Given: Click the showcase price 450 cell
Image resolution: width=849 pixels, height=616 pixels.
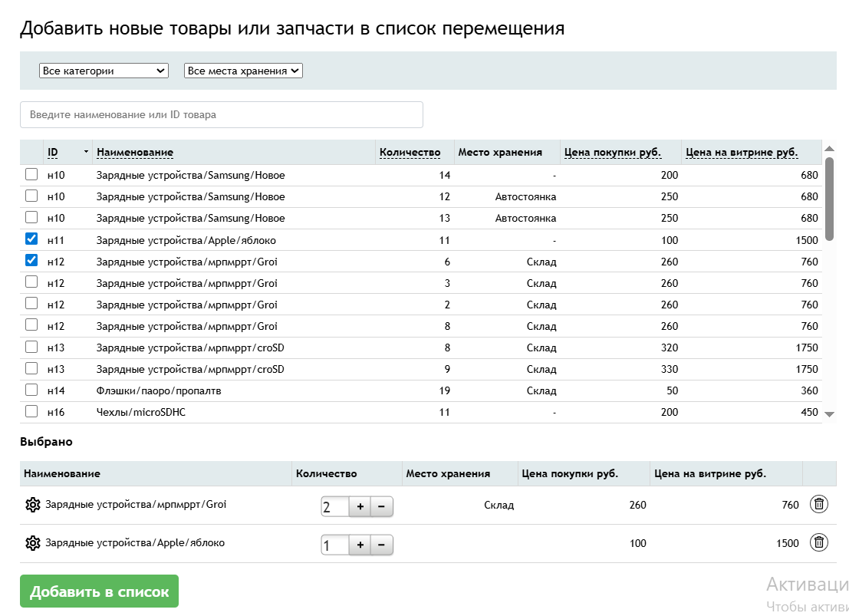Looking at the screenshot, I should pos(809,412).
